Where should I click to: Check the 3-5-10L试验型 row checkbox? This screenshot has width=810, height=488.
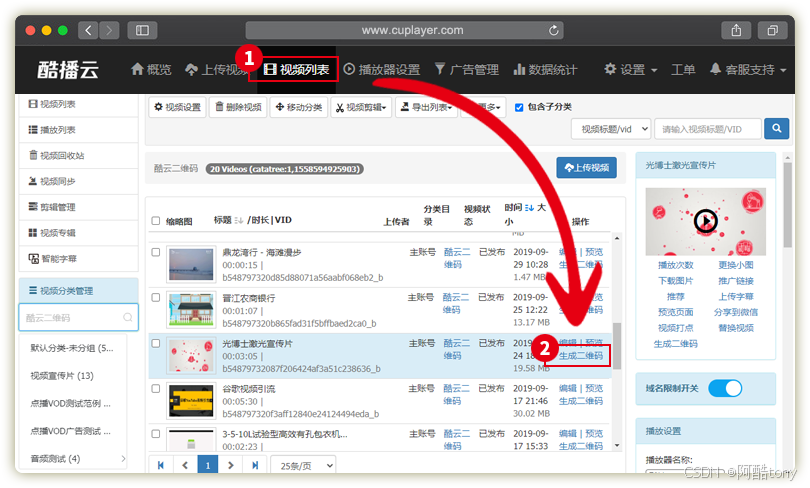[155, 434]
